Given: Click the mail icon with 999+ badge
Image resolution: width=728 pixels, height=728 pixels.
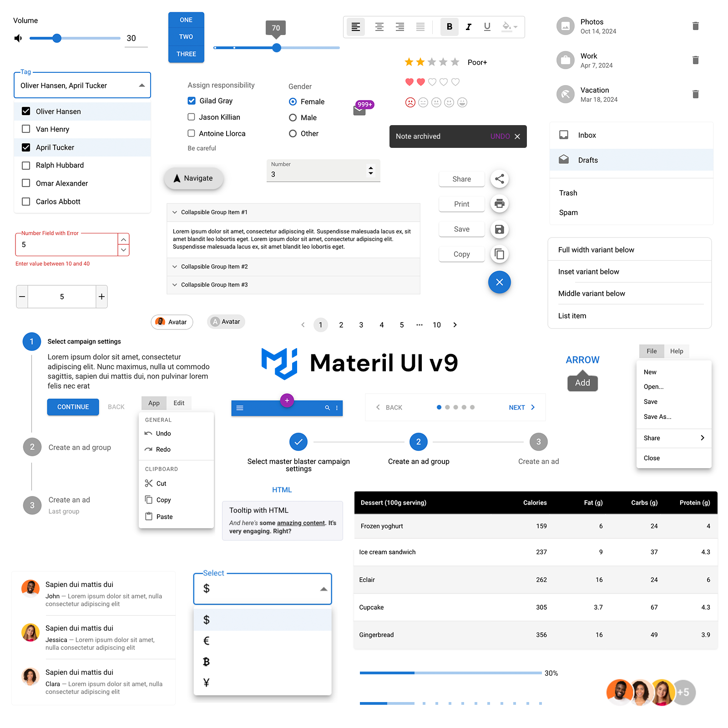Looking at the screenshot, I should 359,110.
